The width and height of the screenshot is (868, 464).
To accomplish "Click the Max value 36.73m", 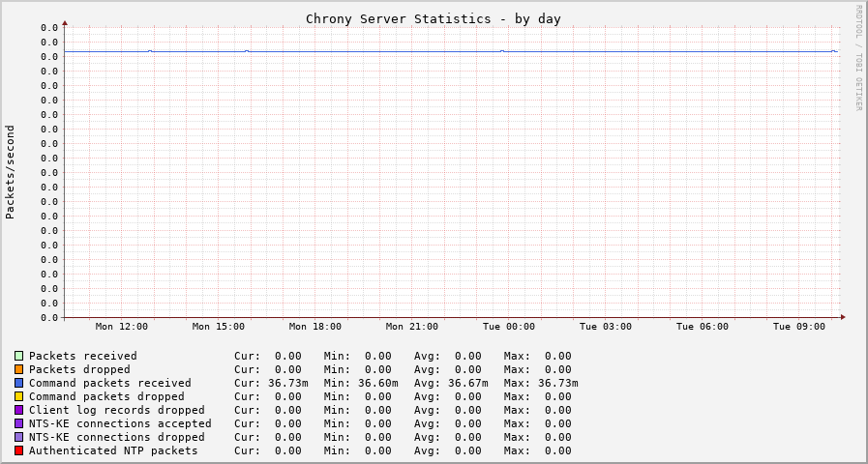I will (x=558, y=383).
